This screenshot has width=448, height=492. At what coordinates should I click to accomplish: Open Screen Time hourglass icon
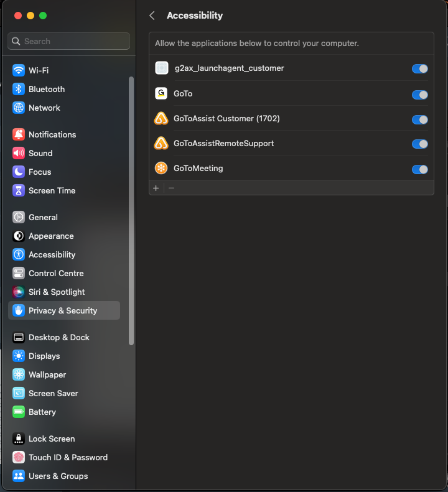pyautogui.click(x=19, y=190)
